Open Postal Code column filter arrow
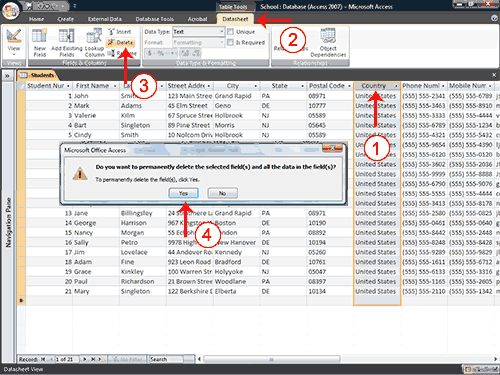This screenshot has height=375, width=500. [x=349, y=86]
